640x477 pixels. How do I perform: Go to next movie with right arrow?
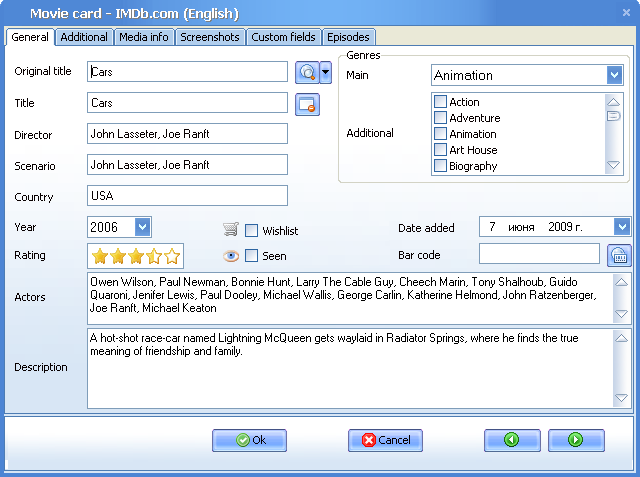click(x=576, y=440)
